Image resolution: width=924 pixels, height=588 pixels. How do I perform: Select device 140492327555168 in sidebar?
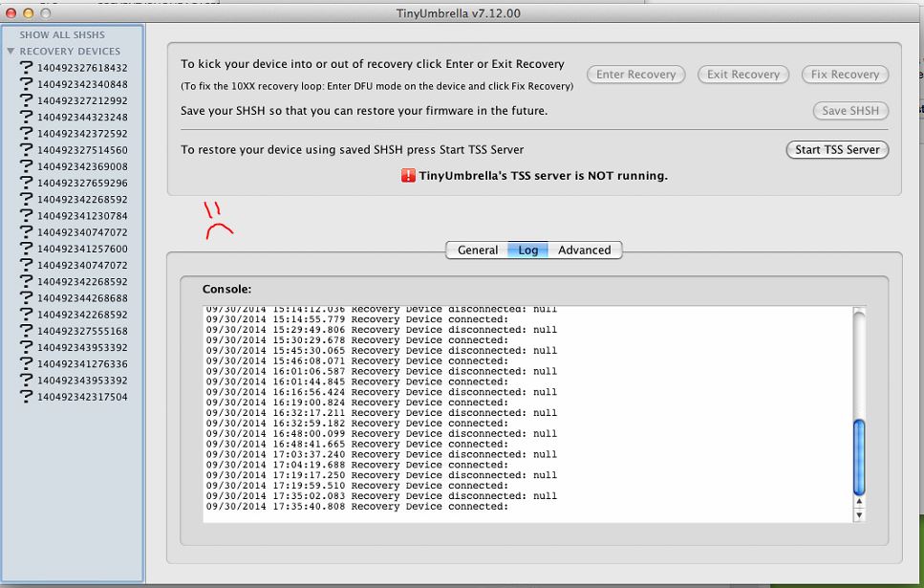point(82,332)
